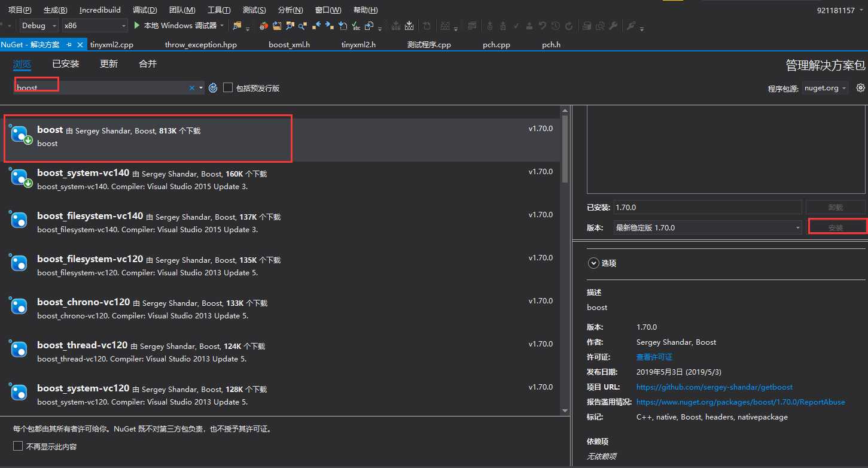868x468 pixels.
Task: Click the boost_filesystem-vc120 package icon
Action: (x=19, y=263)
